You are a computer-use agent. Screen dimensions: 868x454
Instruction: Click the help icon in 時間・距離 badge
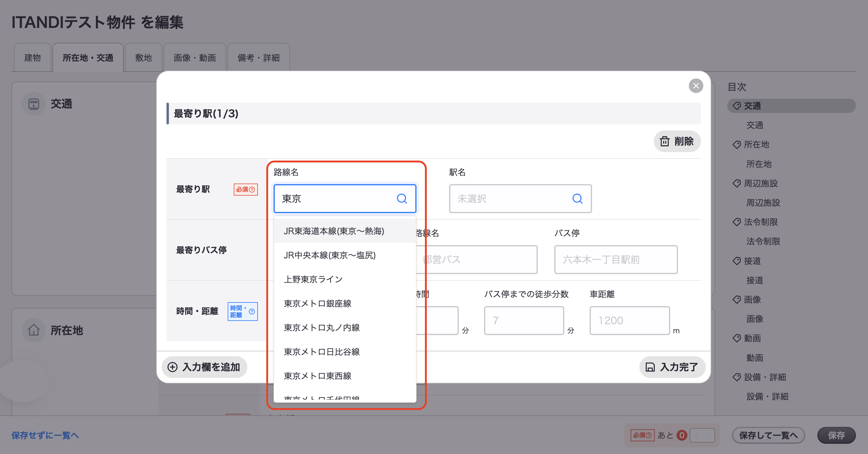coord(252,311)
